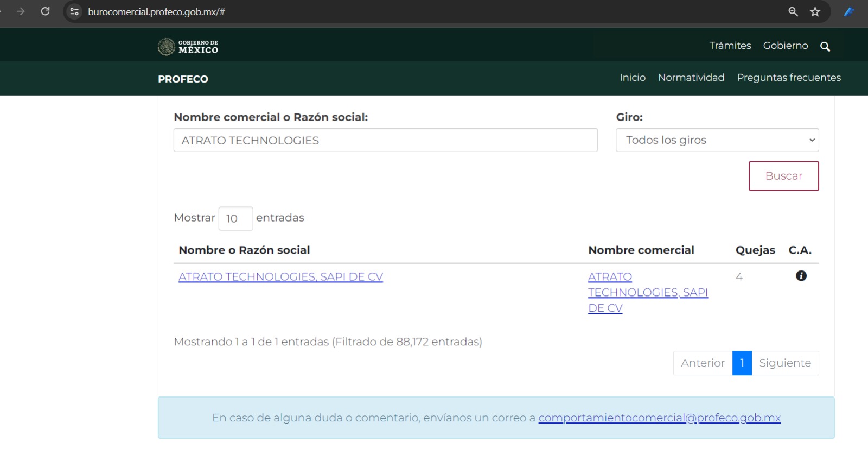Open Preguntas frecuentes page
868x473 pixels.
tap(788, 78)
